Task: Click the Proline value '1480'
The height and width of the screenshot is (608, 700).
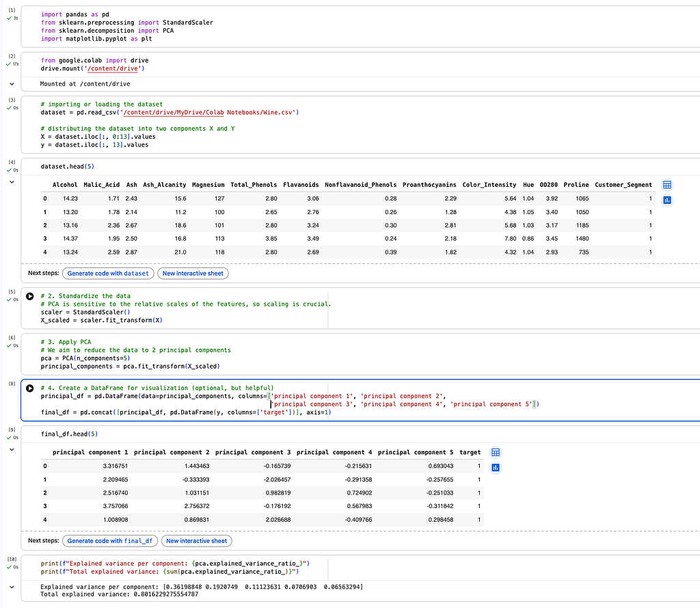Action: click(582, 239)
